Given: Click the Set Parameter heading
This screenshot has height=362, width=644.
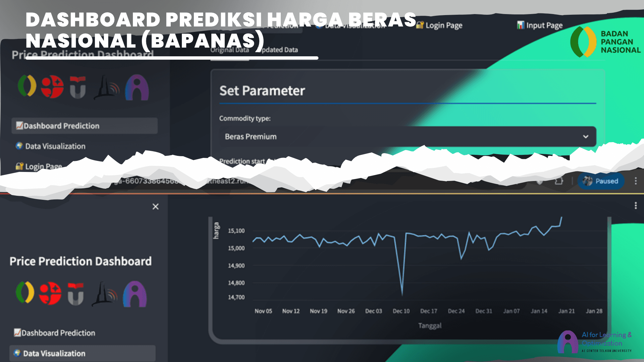Looking at the screenshot, I should (262, 91).
